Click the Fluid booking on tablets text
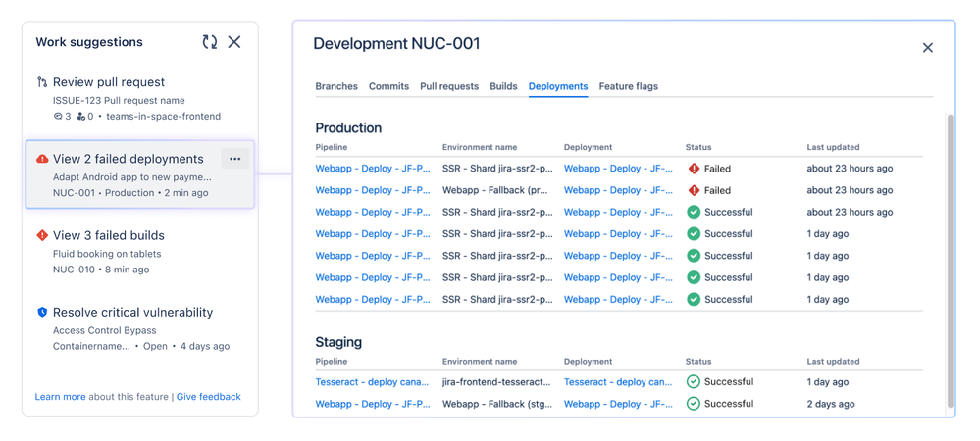 [107, 254]
